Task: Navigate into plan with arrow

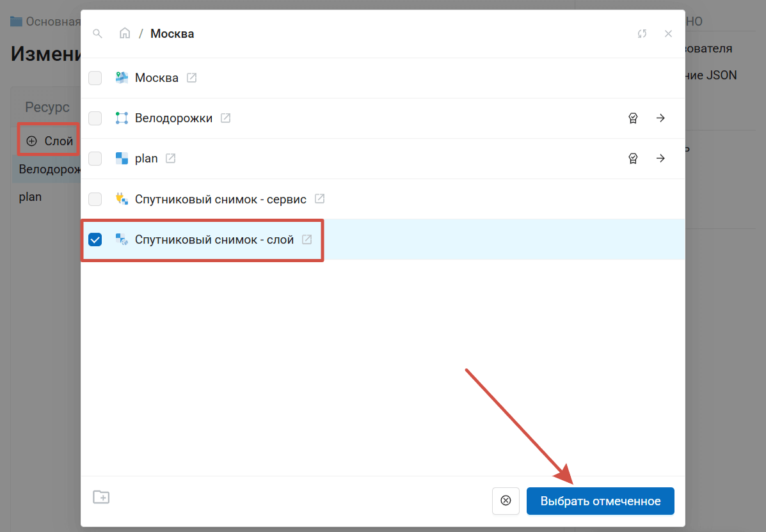Action: click(x=661, y=159)
